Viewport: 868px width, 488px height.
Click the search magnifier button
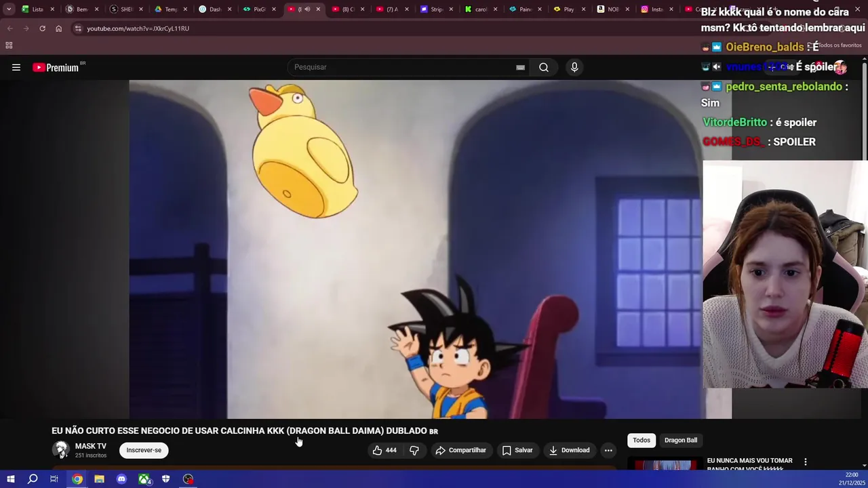(x=544, y=67)
